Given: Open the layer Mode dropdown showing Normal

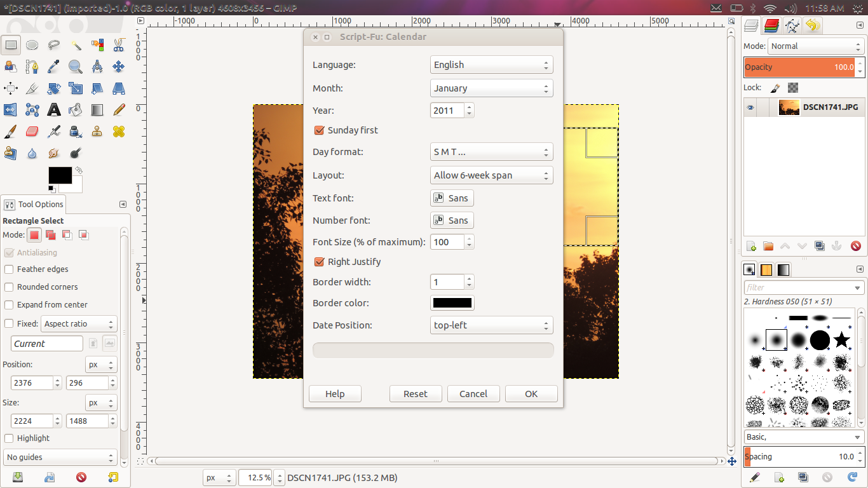Looking at the screenshot, I should [x=815, y=46].
